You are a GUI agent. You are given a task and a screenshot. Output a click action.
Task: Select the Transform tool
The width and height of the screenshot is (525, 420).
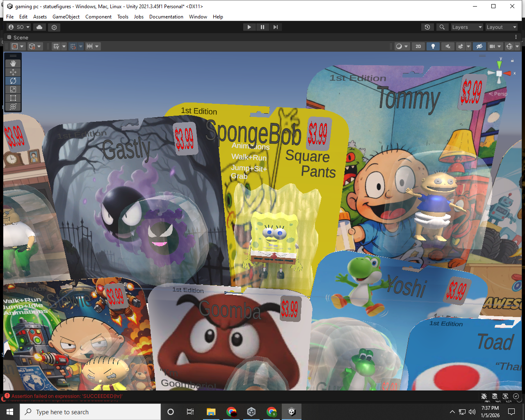tap(13, 107)
